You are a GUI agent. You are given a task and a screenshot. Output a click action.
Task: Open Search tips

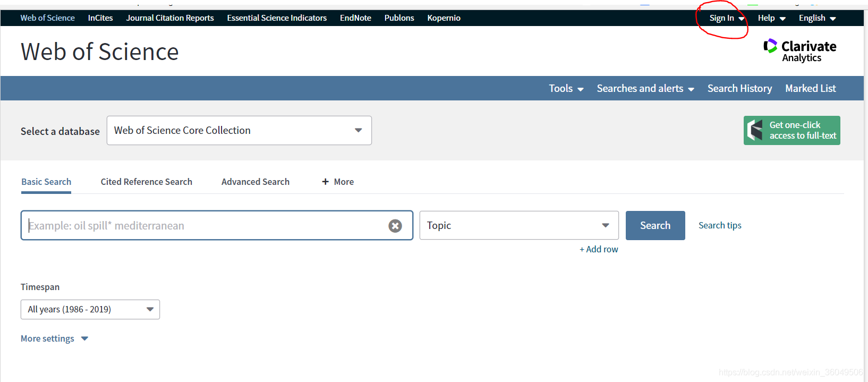[720, 225]
